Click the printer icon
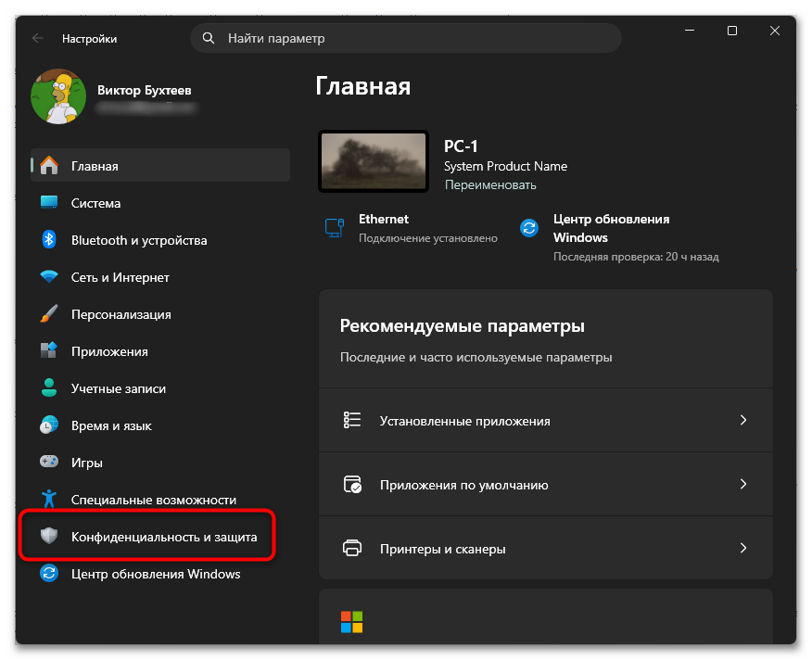 (x=352, y=548)
